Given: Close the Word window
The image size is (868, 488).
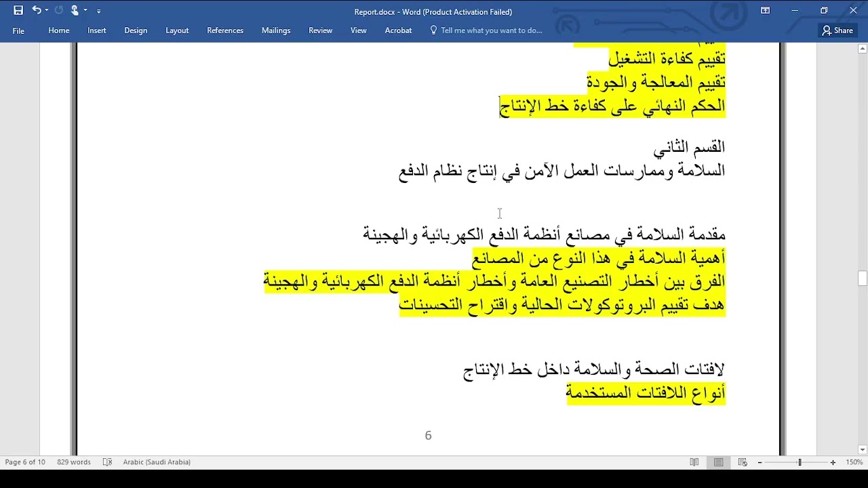Looking at the screenshot, I should 853,10.
